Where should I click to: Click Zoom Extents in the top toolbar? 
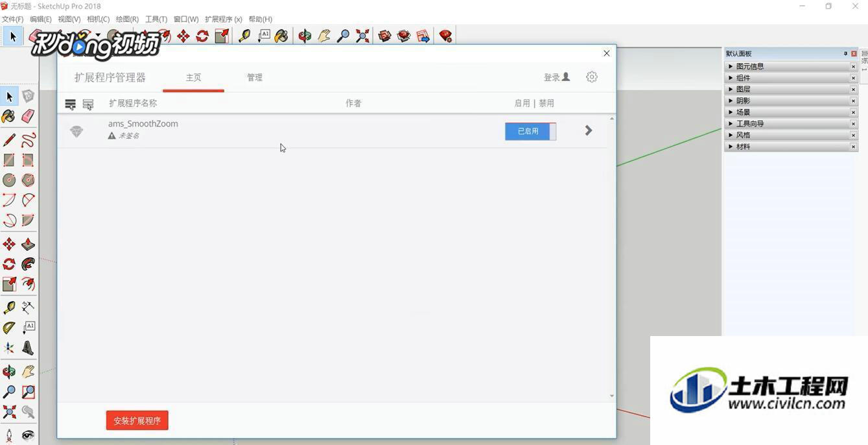point(362,36)
